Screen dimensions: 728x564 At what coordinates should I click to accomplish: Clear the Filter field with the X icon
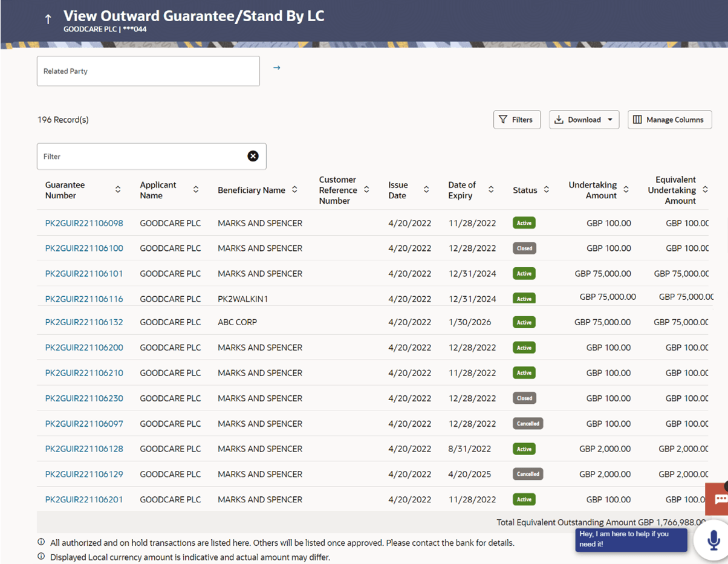(x=253, y=157)
